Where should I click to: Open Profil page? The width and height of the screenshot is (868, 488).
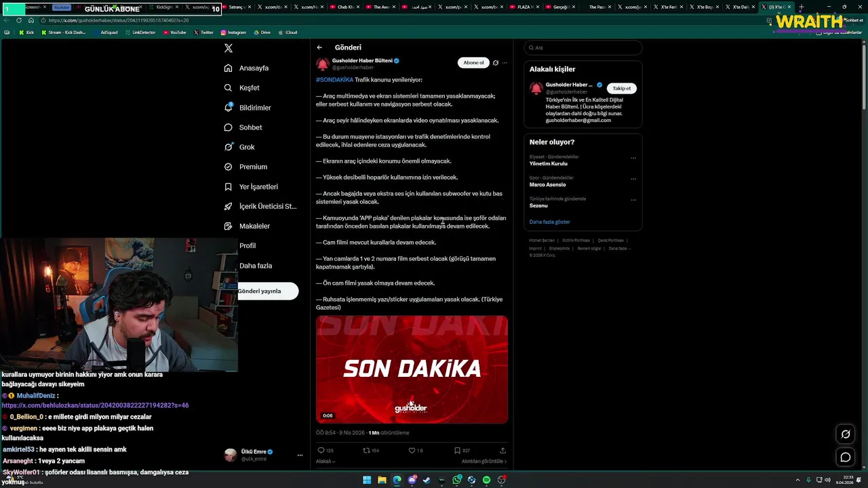248,245
